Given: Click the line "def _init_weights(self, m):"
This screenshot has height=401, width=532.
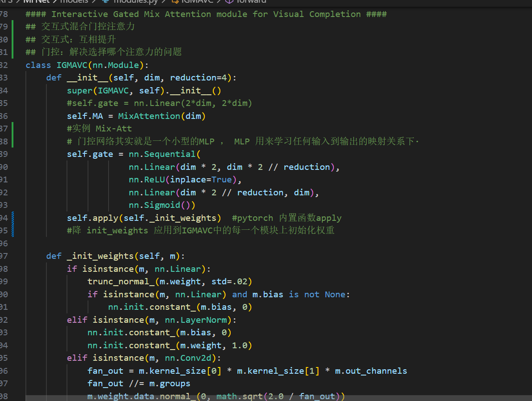Looking at the screenshot, I should (x=115, y=256).
